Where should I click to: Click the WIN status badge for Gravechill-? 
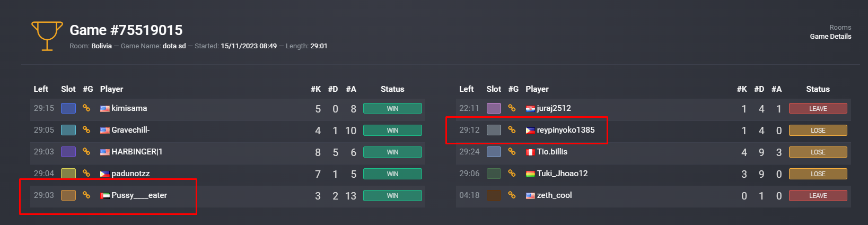[392, 130]
